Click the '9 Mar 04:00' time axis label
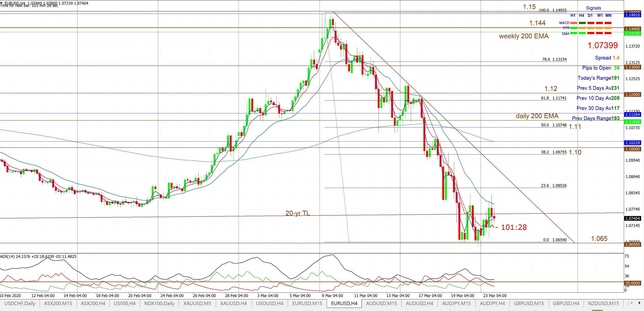644x311 pixels. (332, 296)
